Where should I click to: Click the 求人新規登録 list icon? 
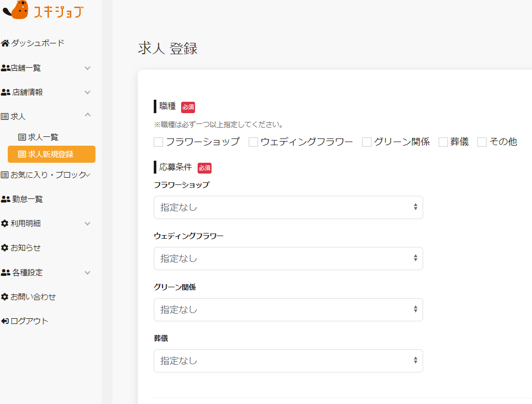tap(22, 154)
